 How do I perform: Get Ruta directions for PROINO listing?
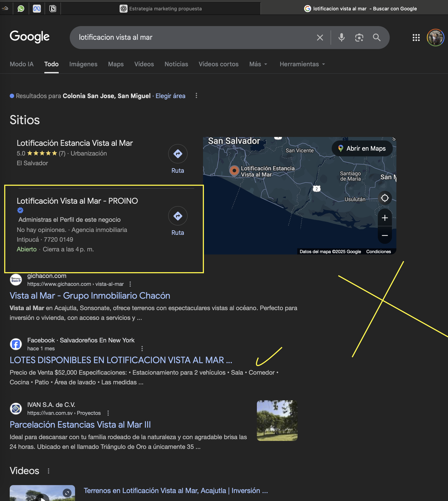tap(178, 221)
